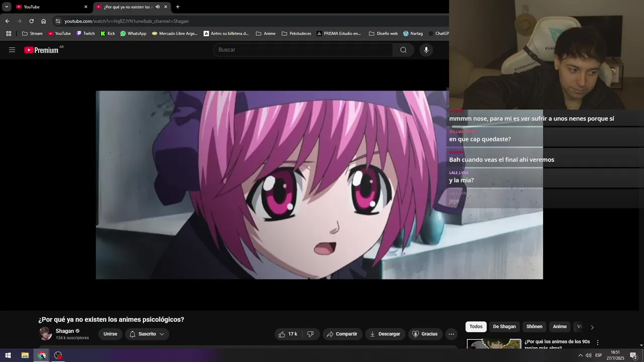This screenshot has width=644, height=362.
Task: Start voice search with microphone icon
Action: (x=426, y=50)
